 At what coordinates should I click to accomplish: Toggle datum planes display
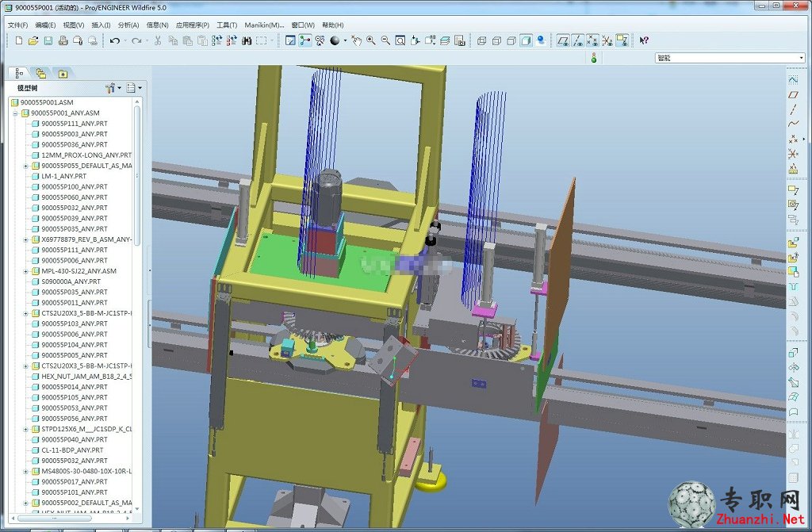[x=563, y=40]
